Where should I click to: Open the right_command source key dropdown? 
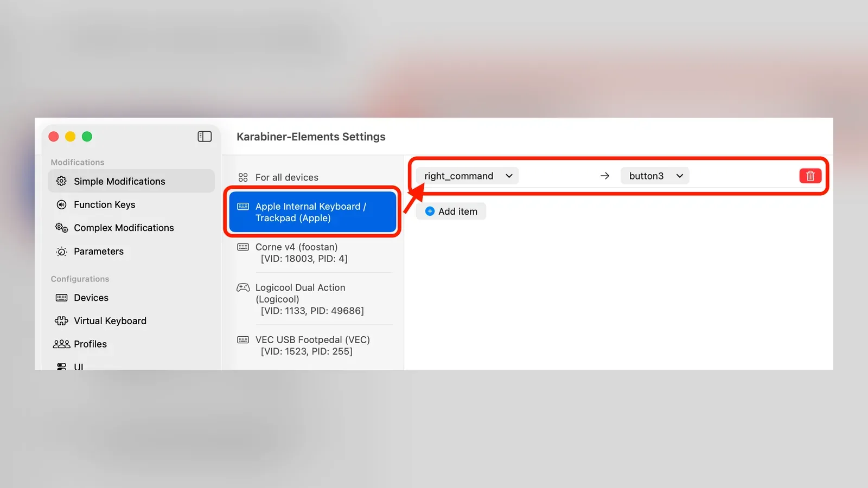click(468, 176)
